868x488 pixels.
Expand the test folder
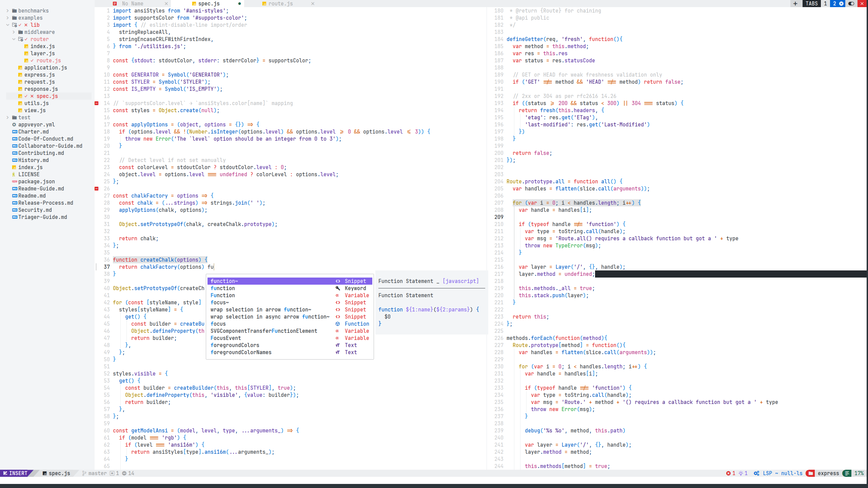pyautogui.click(x=7, y=118)
